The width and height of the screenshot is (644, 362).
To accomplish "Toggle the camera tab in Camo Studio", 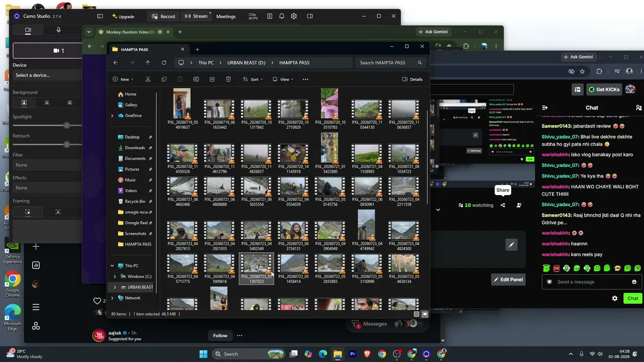I will coord(28,30).
